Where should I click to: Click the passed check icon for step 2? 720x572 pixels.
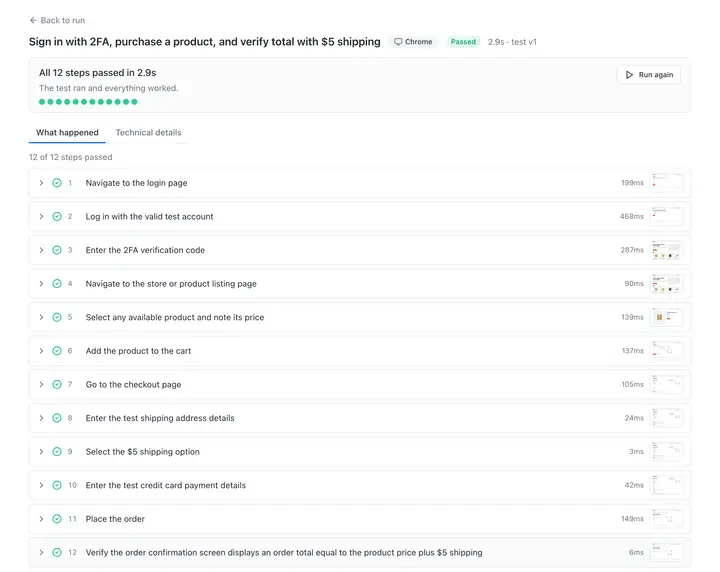(x=57, y=216)
